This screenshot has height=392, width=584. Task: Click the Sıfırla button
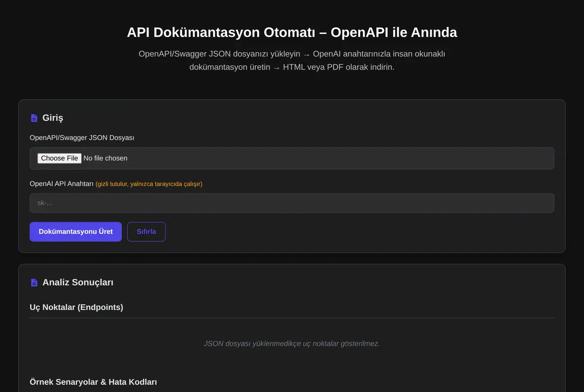click(146, 232)
